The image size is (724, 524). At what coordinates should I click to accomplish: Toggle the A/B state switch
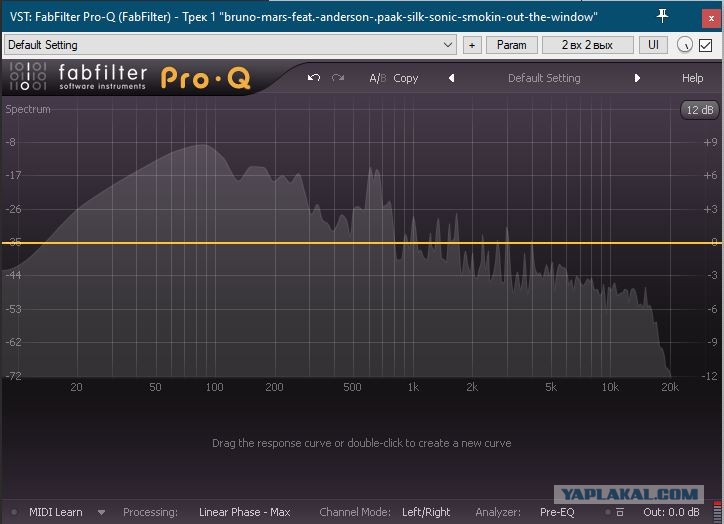377,78
